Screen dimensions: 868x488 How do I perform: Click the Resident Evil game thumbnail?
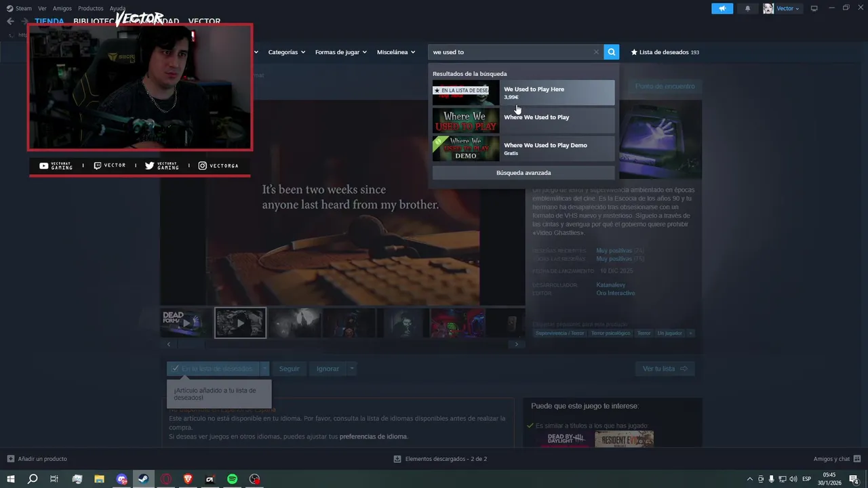(x=625, y=439)
